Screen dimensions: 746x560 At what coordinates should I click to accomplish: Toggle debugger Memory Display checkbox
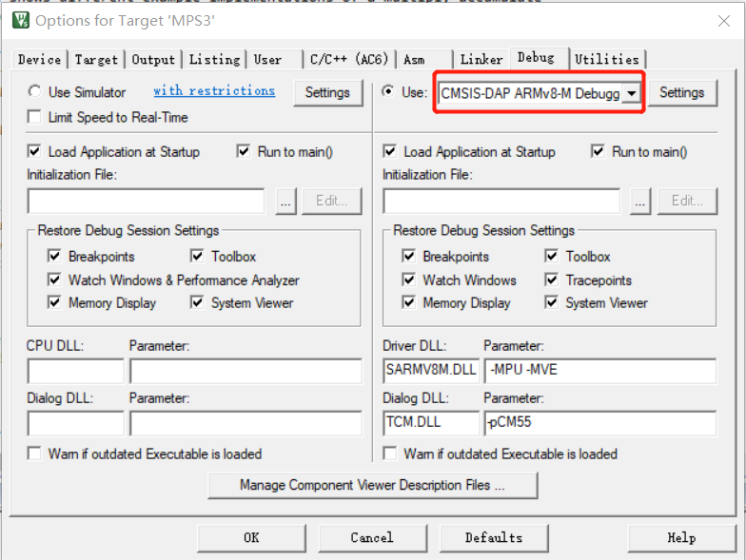pos(409,302)
